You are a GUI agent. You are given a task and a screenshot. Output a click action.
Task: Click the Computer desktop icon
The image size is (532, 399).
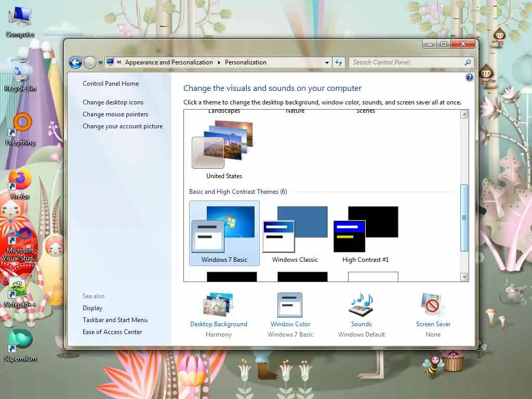(20, 22)
